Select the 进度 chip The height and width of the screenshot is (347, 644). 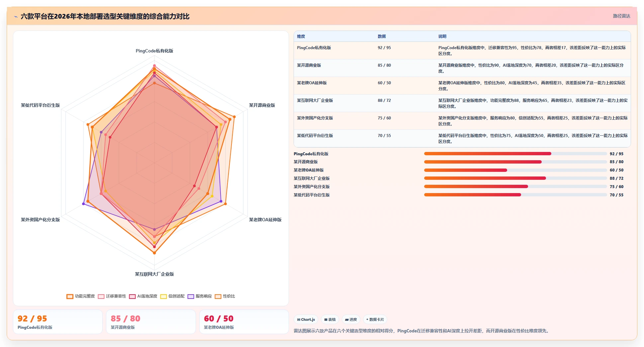(x=351, y=319)
